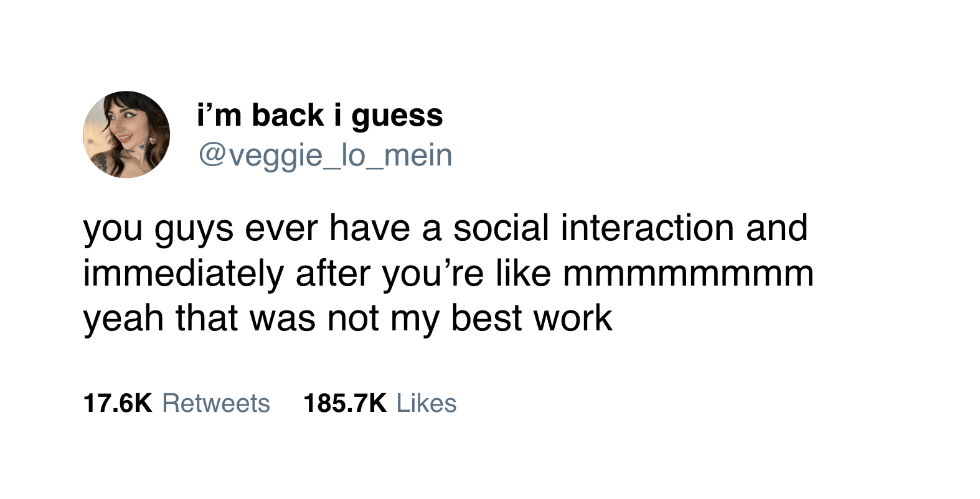
Task: Click the word "mmmmmmmm" in the tweet
Action: (x=688, y=273)
